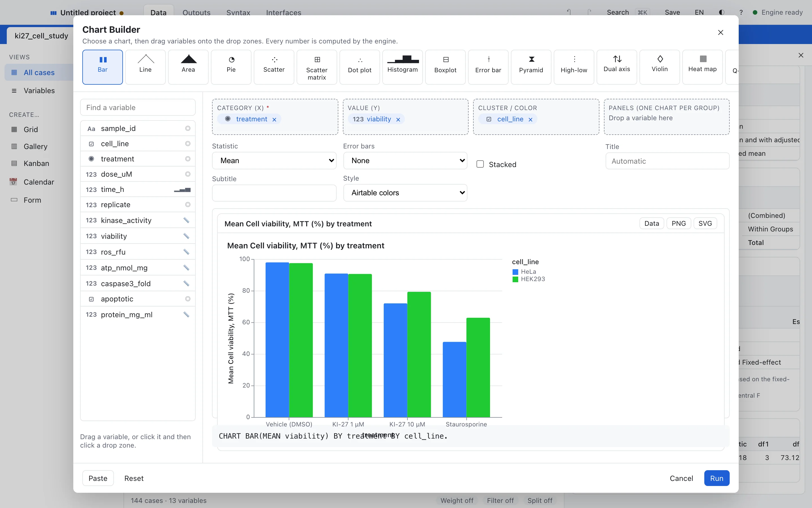Click the HEK293 green legend swatch
Screen dimensions: 812x508
coord(515,279)
